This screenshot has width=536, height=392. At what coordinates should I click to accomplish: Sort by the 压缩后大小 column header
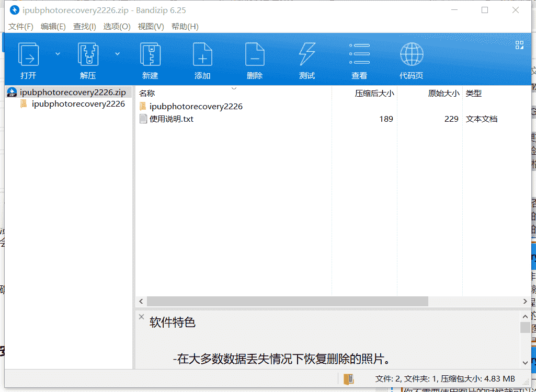point(374,94)
